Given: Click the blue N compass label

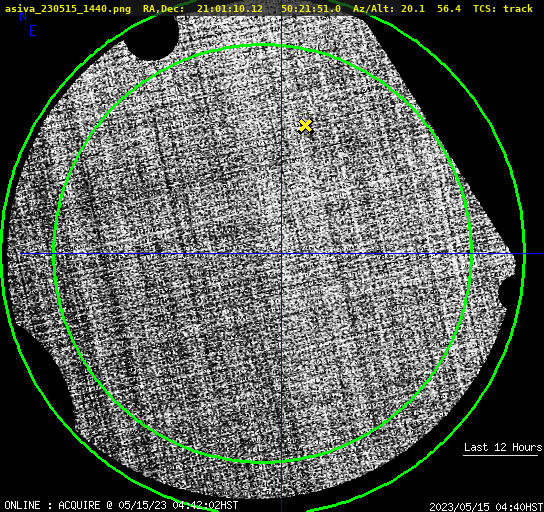Looking at the screenshot, I should point(23,16).
